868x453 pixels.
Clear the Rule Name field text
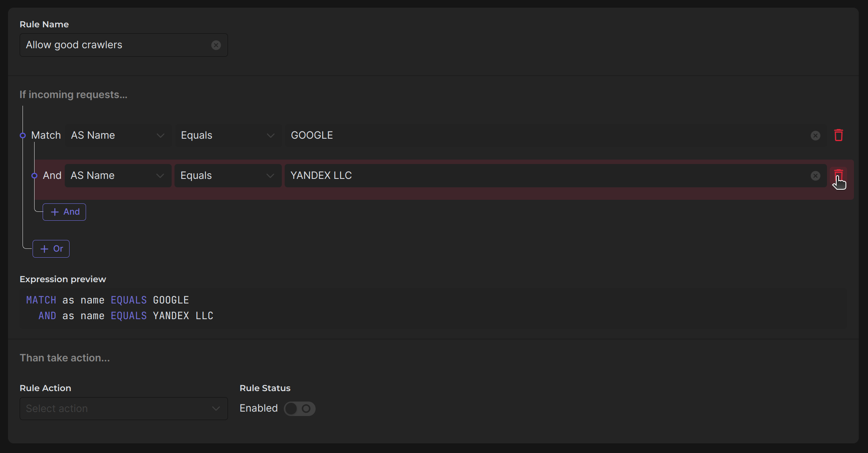[x=216, y=45]
